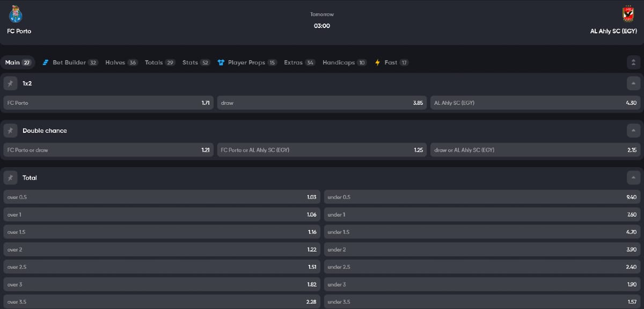Click the Tomorrow date label
644x309 pixels.
tap(322, 15)
